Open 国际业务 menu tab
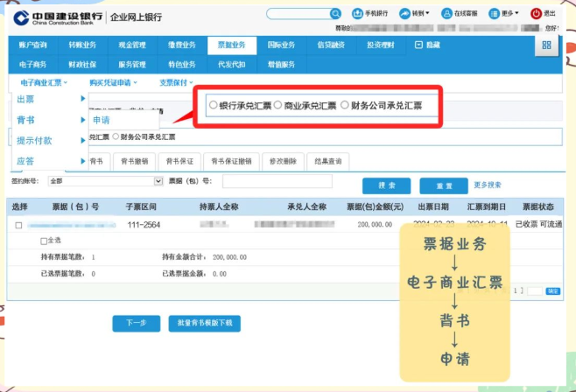The image size is (576, 392). coord(281,45)
